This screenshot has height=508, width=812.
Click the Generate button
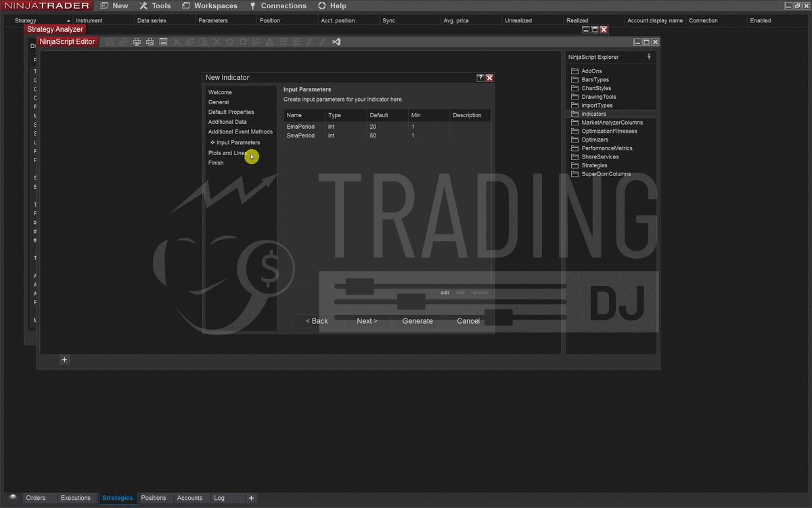(417, 320)
